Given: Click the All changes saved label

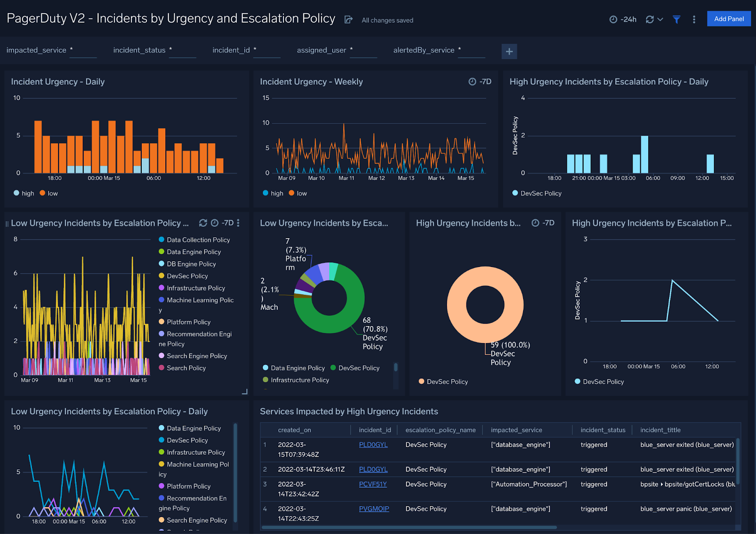Looking at the screenshot, I should tap(387, 20).
